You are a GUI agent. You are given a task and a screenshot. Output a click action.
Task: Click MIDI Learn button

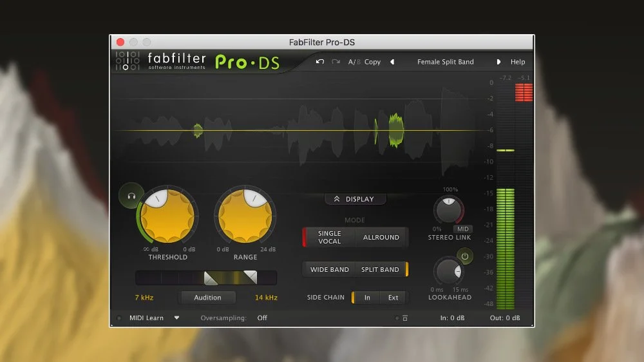point(146,318)
